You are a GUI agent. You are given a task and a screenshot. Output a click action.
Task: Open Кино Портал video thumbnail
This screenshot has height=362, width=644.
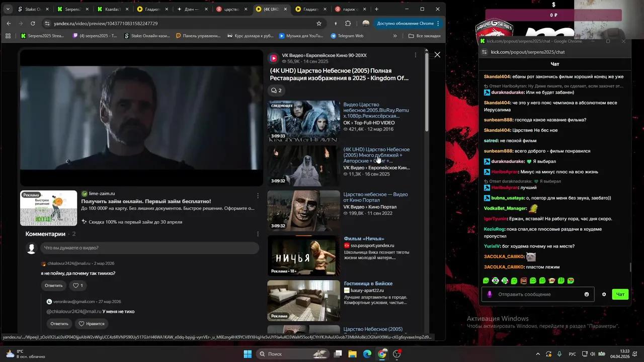coord(303,211)
